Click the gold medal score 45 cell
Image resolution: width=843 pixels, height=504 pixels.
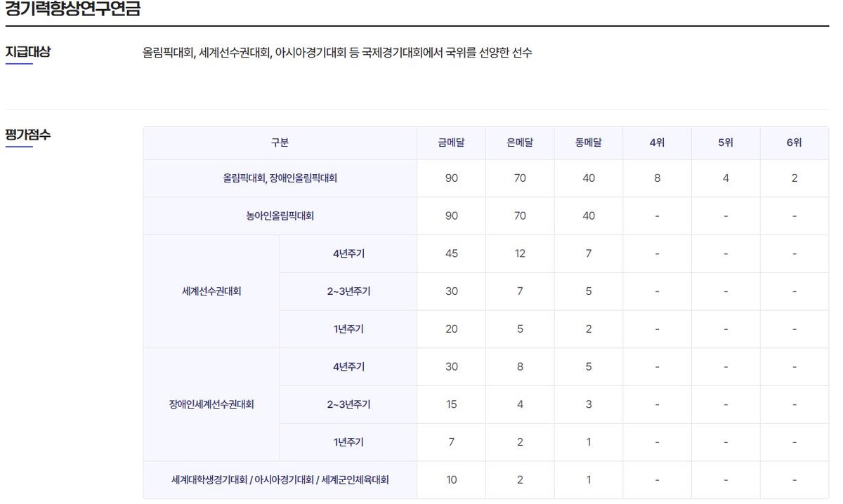pos(451,253)
